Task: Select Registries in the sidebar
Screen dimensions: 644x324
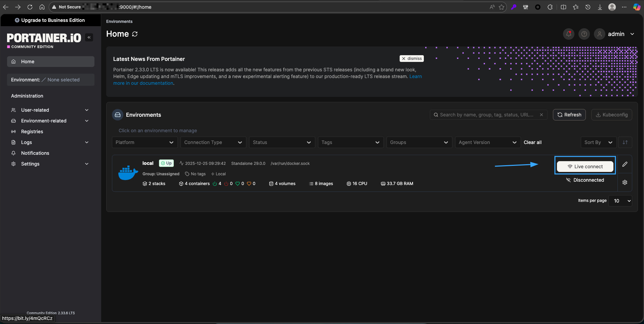Action: [32, 132]
